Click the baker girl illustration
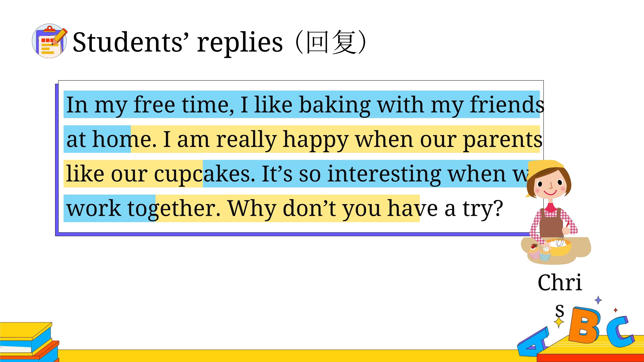644x362 pixels. coord(556,212)
